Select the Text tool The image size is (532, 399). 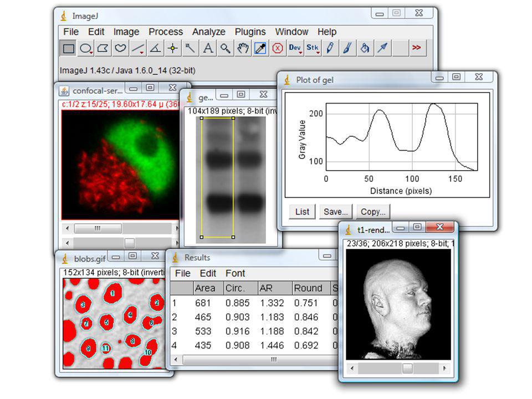tap(208, 48)
